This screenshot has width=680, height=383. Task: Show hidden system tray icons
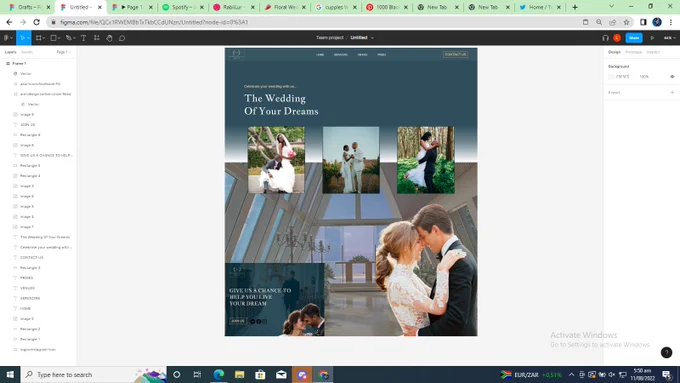572,375
